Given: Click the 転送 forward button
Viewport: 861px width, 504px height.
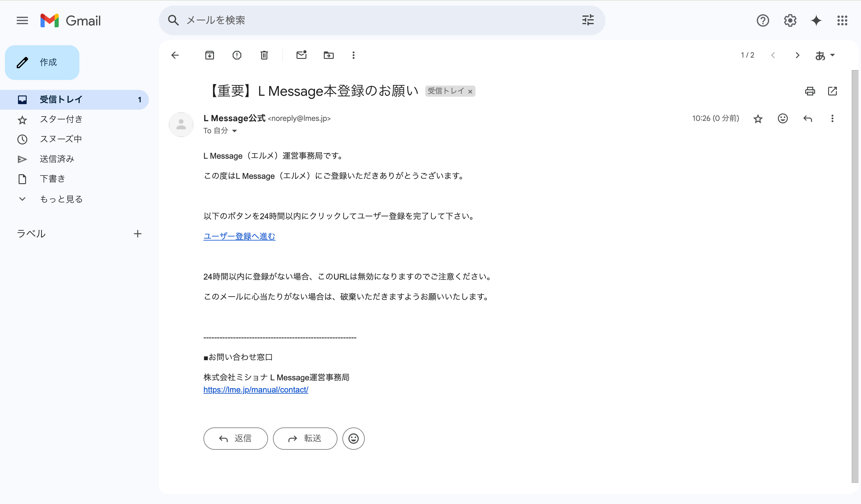Looking at the screenshot, I should pos(305,439).
